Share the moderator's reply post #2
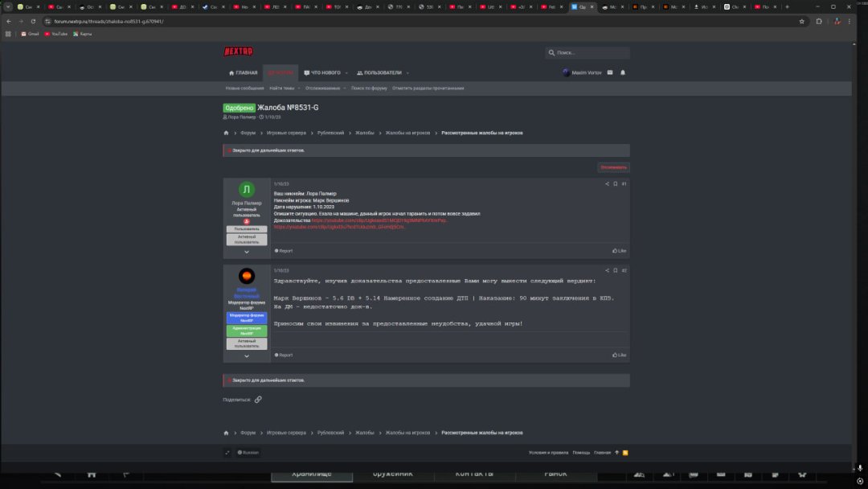 pos(607,271)
